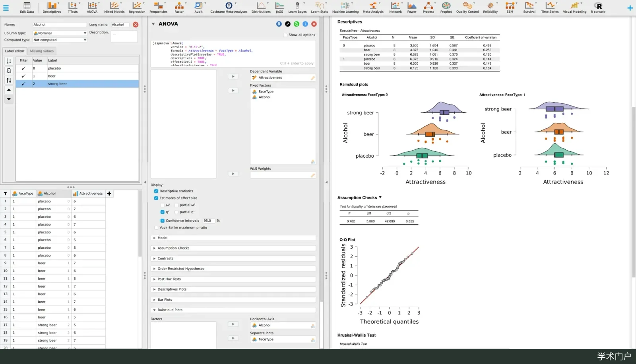The height and width of the screenshot is (364, 636).
Task: Open the hamburger main menu
Action: (x=6, y=7)
